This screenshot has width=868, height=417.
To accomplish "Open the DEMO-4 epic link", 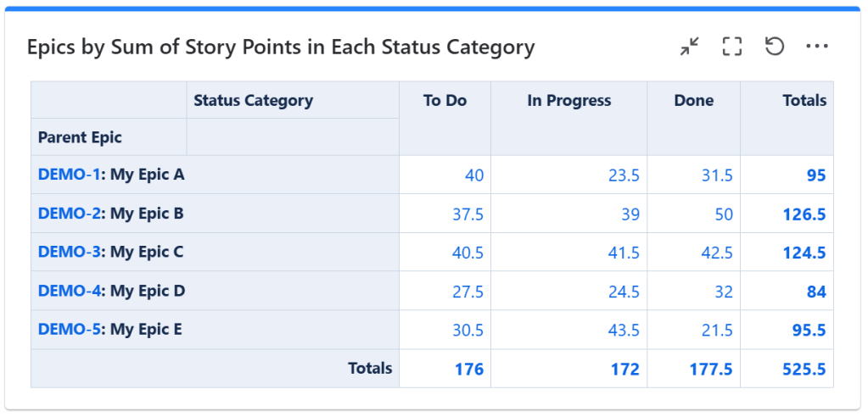I will [67, 291].
